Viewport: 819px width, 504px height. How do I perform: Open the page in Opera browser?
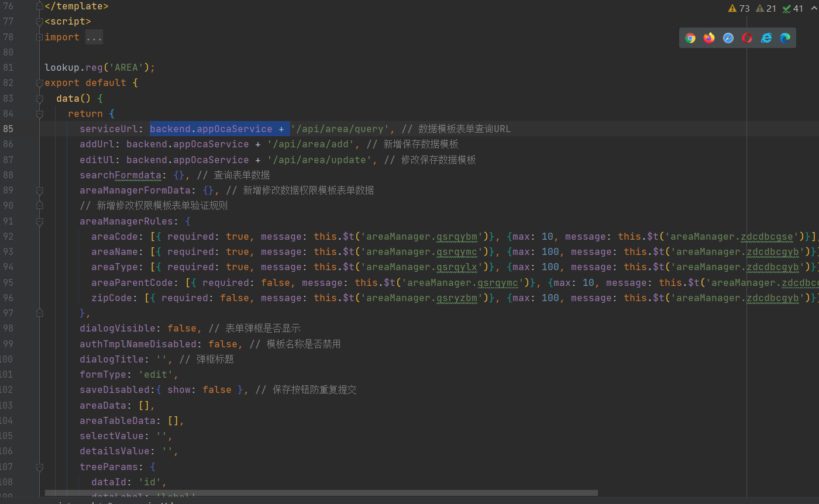(x=747, y=38)
